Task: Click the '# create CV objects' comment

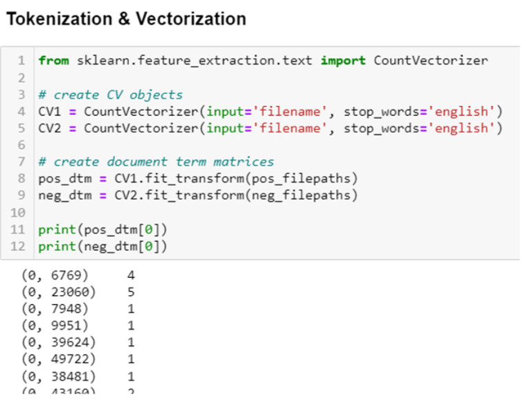Action: tap(110, 94)
